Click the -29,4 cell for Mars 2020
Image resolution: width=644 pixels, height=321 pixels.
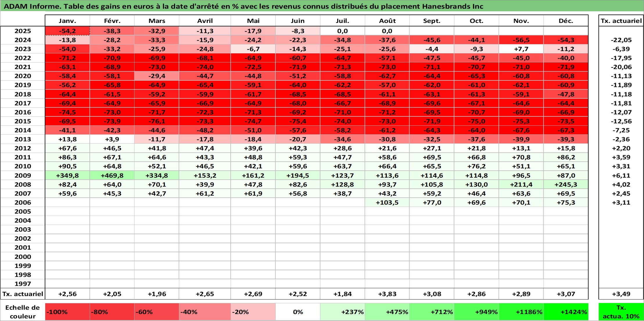(x=157, y=76)
